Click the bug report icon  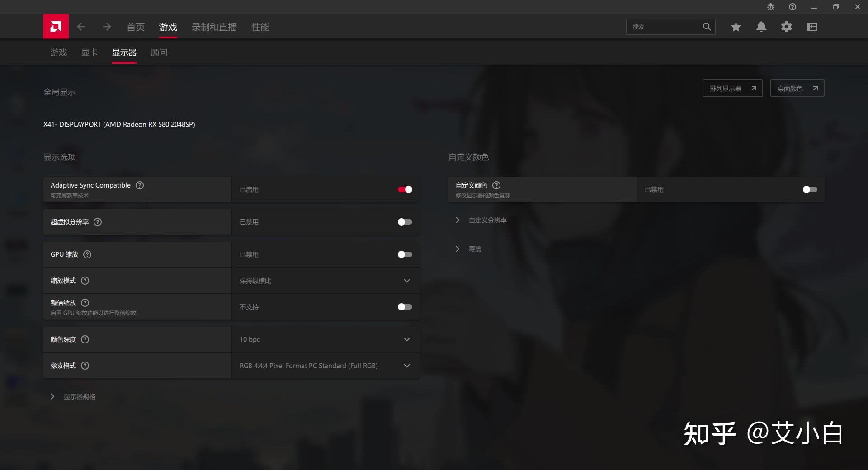[771, 7]
